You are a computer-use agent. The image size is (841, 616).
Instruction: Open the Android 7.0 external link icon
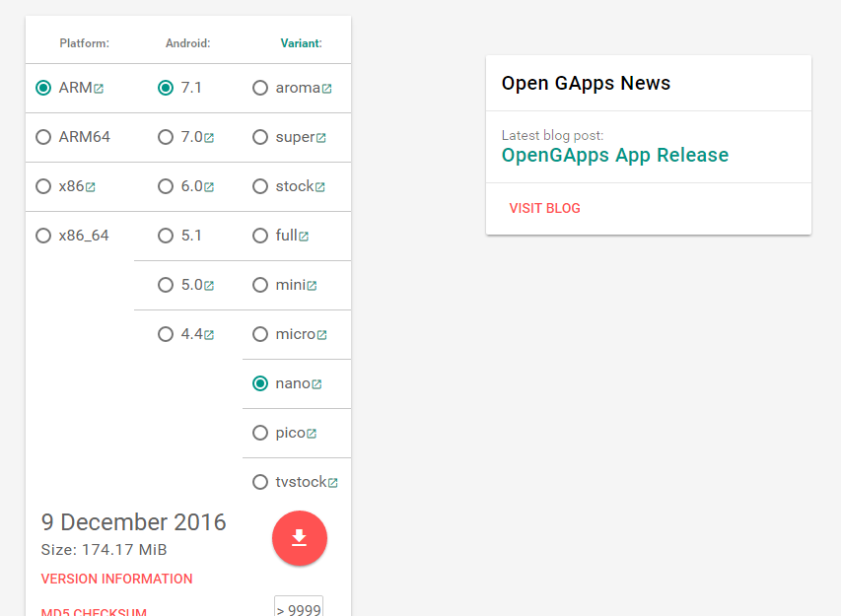(x=209, y=138)
